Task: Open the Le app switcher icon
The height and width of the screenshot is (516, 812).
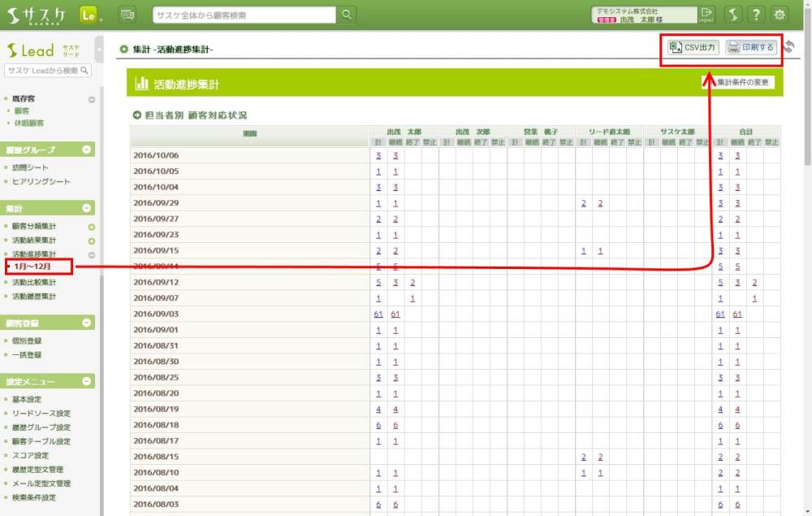Action: pyautogui.click(x=89, y=15)
